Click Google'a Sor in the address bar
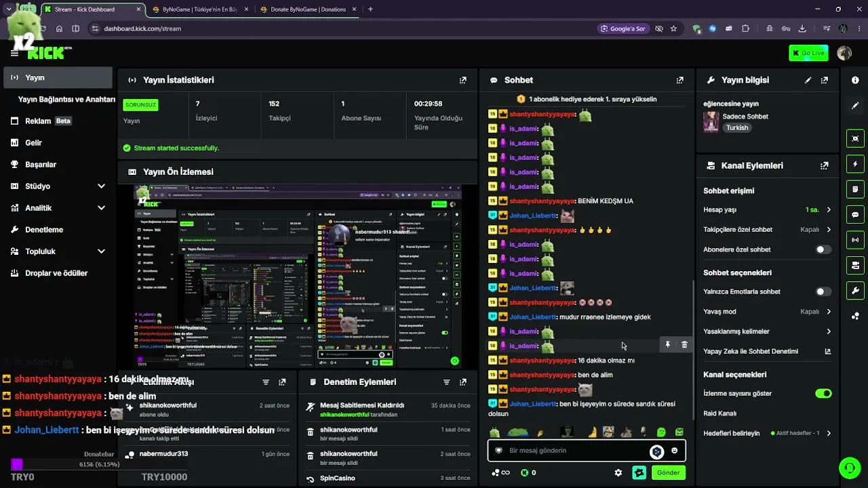868x488 pixels. coord(623,28)
